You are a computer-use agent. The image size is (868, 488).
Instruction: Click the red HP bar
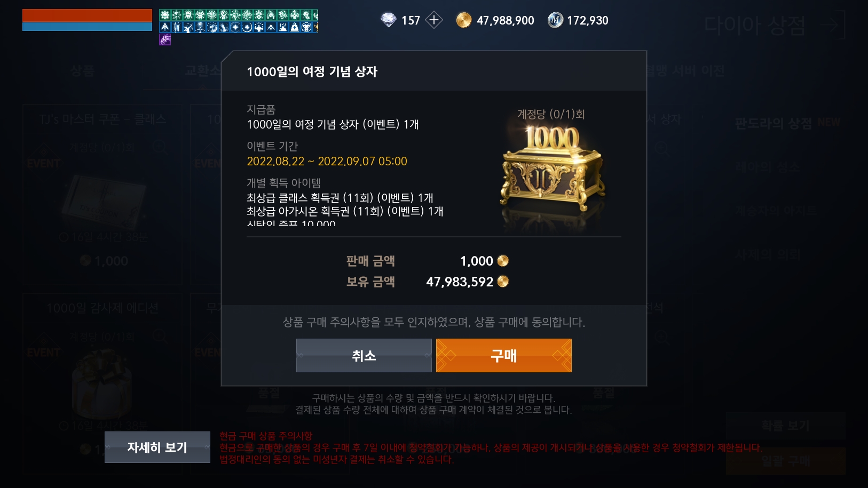(x=87, y=15)
